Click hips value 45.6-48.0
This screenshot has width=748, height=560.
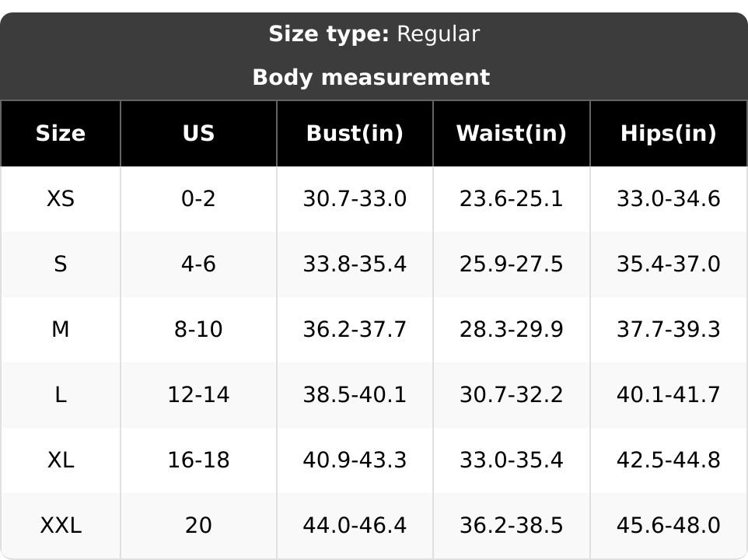pos(668,526)
